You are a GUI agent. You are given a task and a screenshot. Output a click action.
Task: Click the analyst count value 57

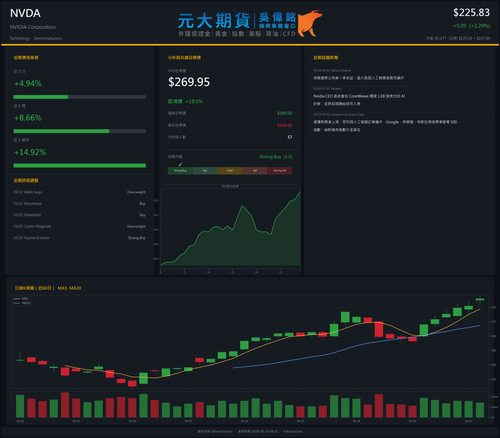(290, 137)
